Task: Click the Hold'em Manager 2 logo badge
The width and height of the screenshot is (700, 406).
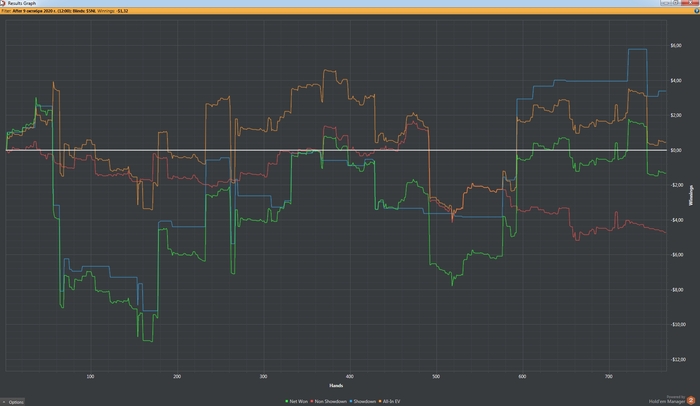Action: pyautogui.click(x=691, y=400)
